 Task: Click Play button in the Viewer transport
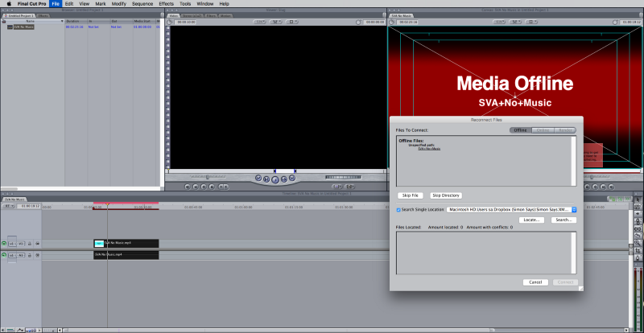point(275,179)
